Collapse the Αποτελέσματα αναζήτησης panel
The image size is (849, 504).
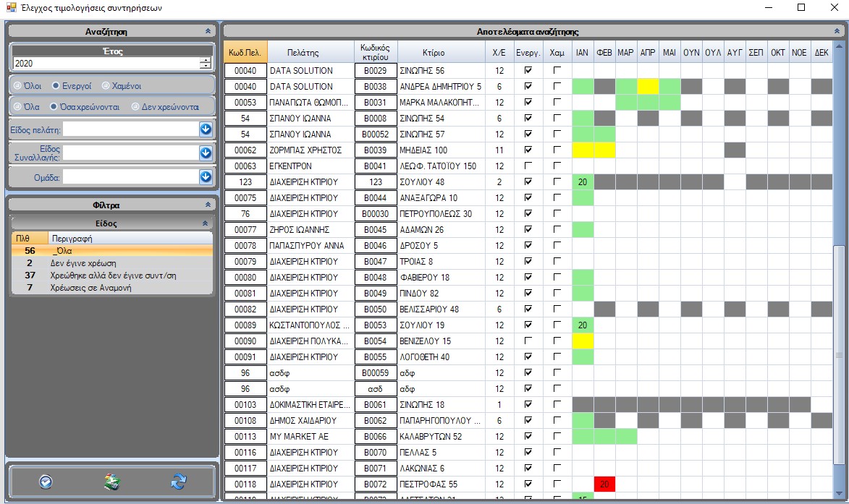point(837,32)
